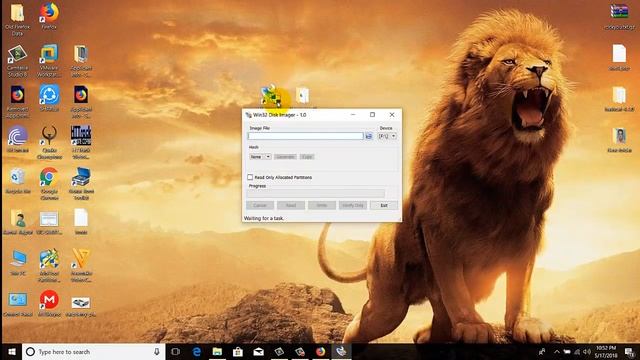The height and width of the screenshot is (360, 640).
Task: Click the Cortana microphone icon
Action: pyautogui.click(x=157, y=351)
